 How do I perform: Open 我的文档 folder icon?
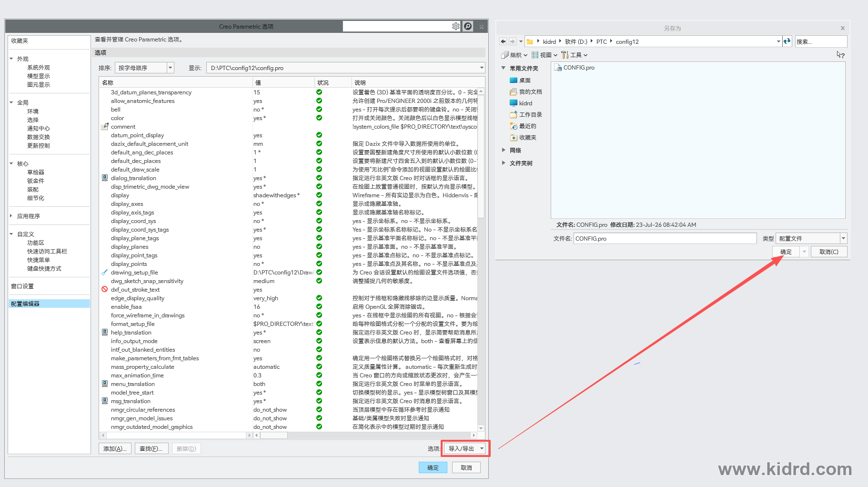(x=514, y=92)
